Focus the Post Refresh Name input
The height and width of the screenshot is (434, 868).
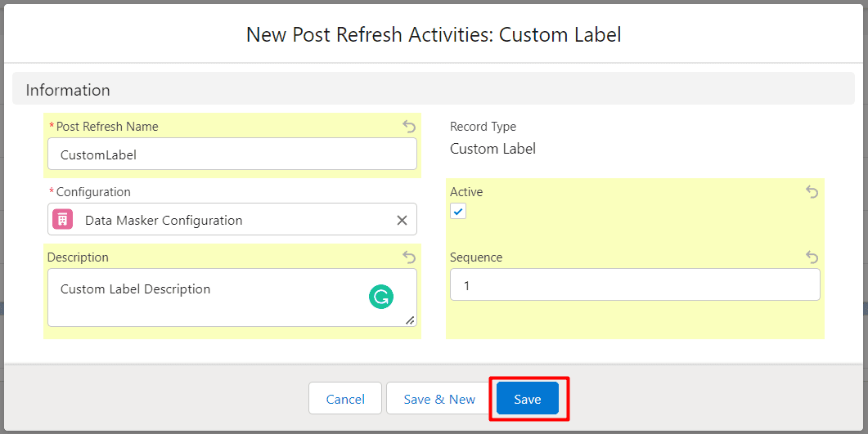(x=232, y=154)
